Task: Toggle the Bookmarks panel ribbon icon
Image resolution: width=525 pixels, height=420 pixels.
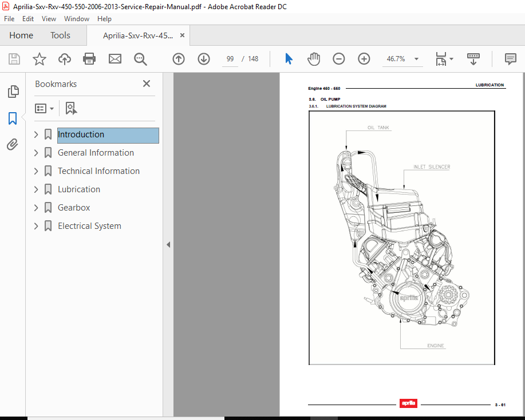Action: coord(13,118)
